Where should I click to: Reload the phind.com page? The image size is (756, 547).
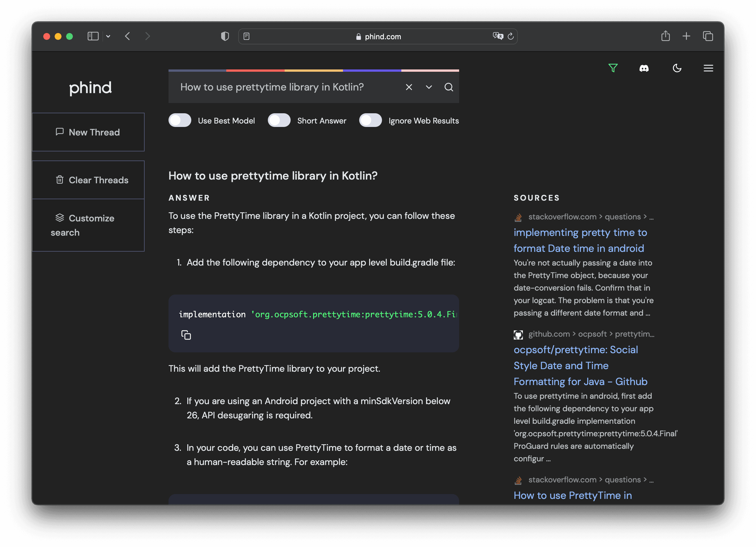tap(510, 36)
